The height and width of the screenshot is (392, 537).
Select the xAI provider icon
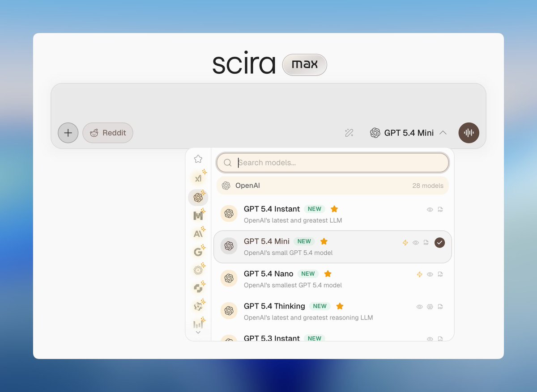[x=198, y=178]
